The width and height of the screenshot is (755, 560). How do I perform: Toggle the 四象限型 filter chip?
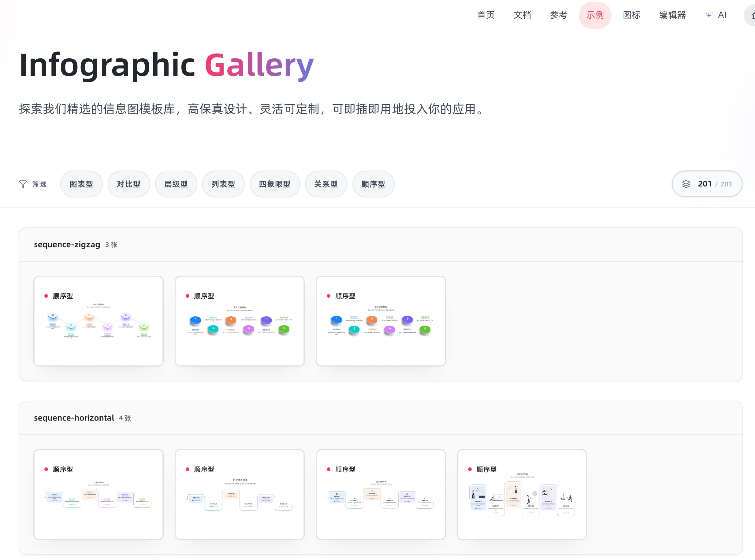274,184
